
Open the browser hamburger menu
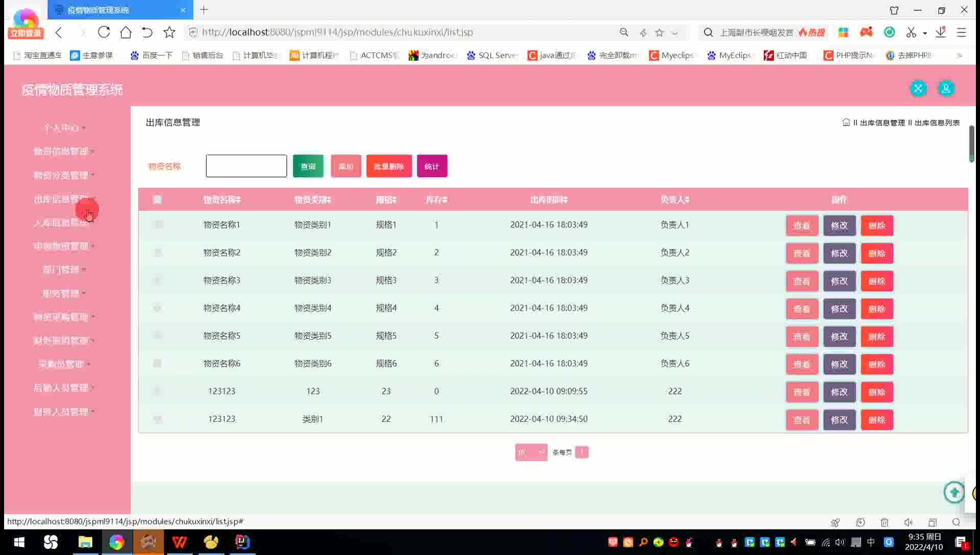tap(961, 32)
